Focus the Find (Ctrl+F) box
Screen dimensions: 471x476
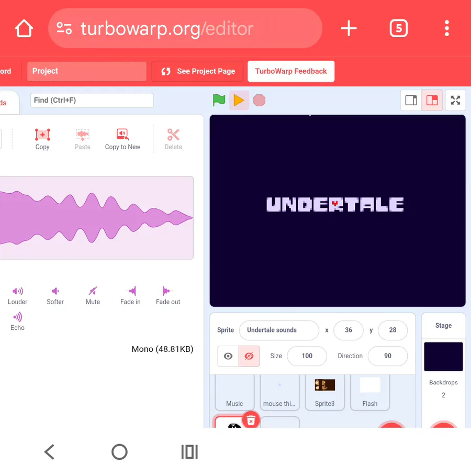(92, 100)
